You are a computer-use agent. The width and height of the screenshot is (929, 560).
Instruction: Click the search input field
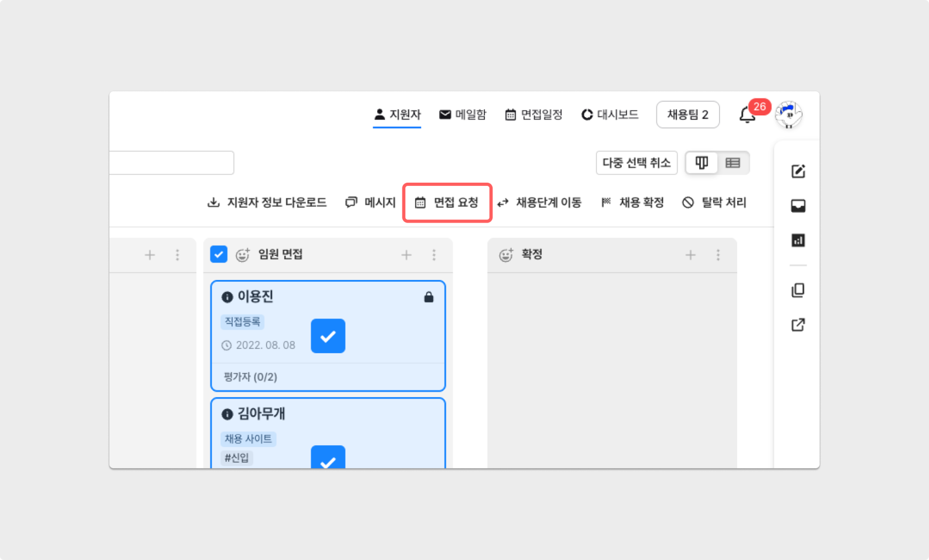click(172, 162)
